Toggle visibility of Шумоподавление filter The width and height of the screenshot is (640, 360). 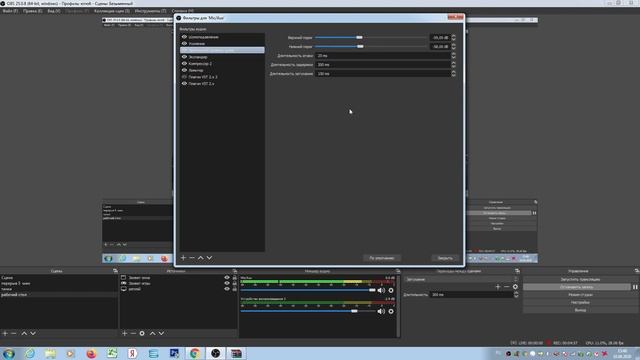tap(184, 37)
